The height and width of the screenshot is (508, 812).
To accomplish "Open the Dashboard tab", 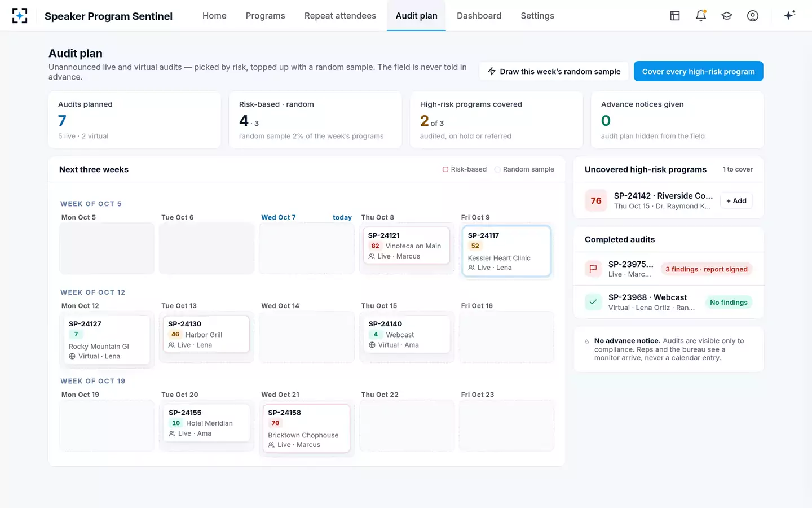I will (479, 16).
